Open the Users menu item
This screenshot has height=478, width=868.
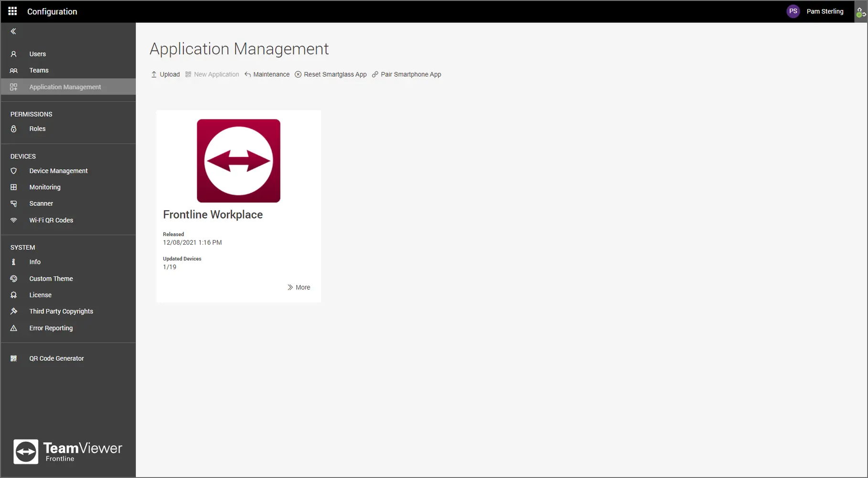coord(68,54)
